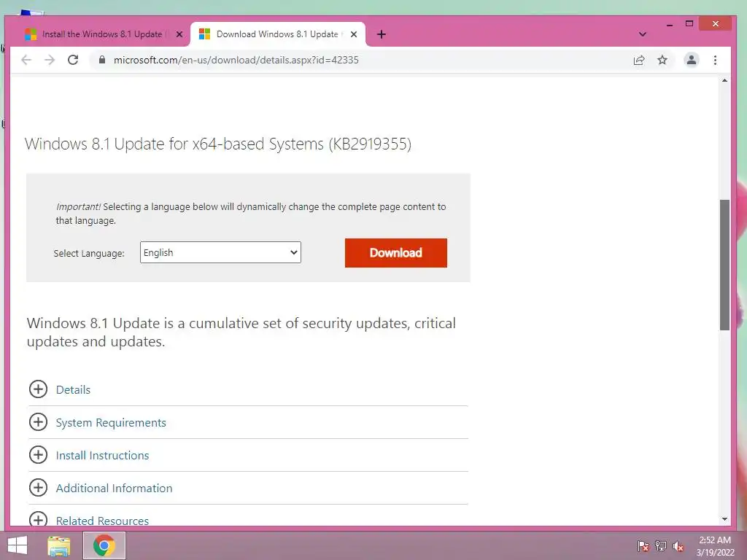
Task: Open the Install Instructions link
Action: (x=102, y=456)
